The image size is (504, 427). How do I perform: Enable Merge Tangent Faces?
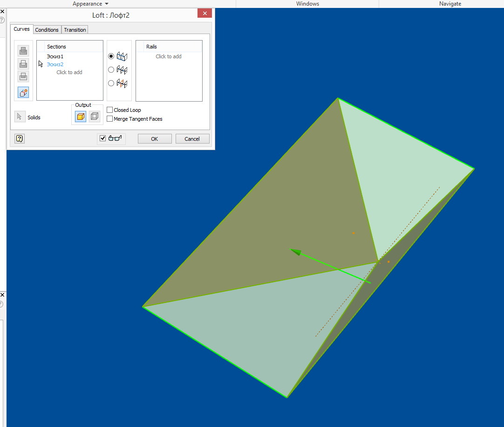(x=109, y=118)
